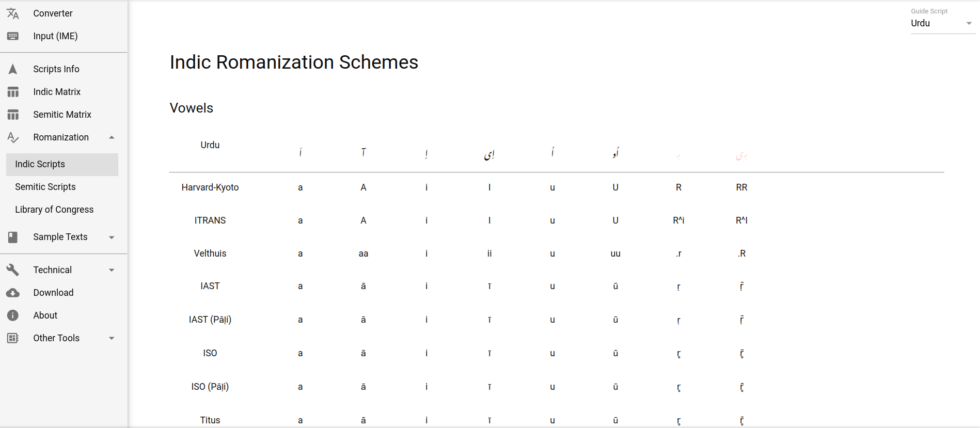
Task: Click the Scripts Info icon
Action: pyautogui.click(x=13, y=69)
